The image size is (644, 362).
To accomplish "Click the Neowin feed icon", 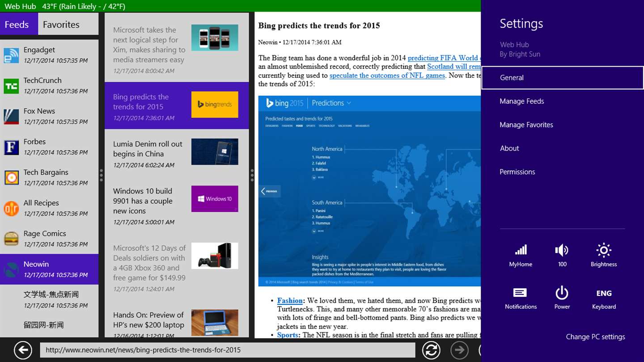I will click(x=11, y=269).
